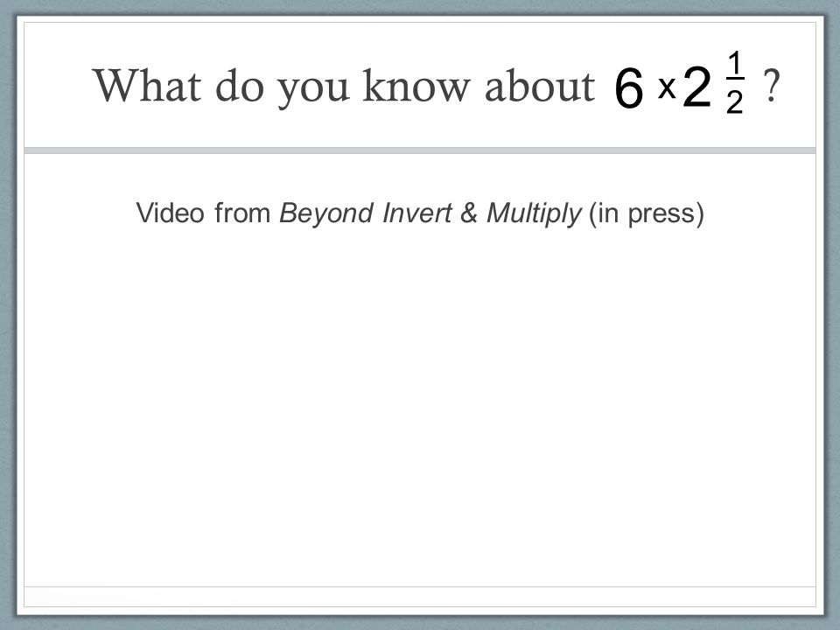Select the large whole number 2
This screenshot has width=840, height=630.
click(x=697, y=87)
